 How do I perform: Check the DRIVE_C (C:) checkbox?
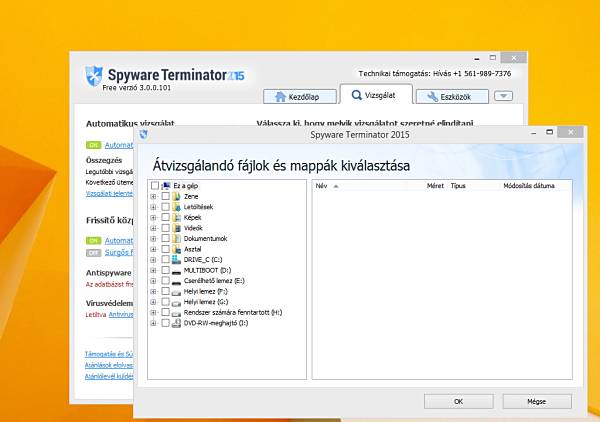click(x=165, y=259)
